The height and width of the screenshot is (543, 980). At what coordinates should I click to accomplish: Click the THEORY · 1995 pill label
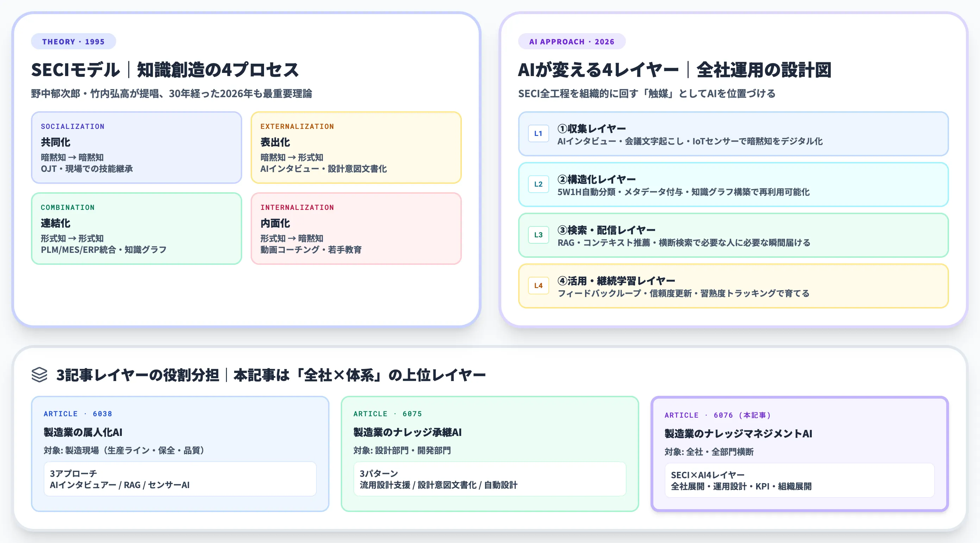pyautogui.click(x=74, y=42)
